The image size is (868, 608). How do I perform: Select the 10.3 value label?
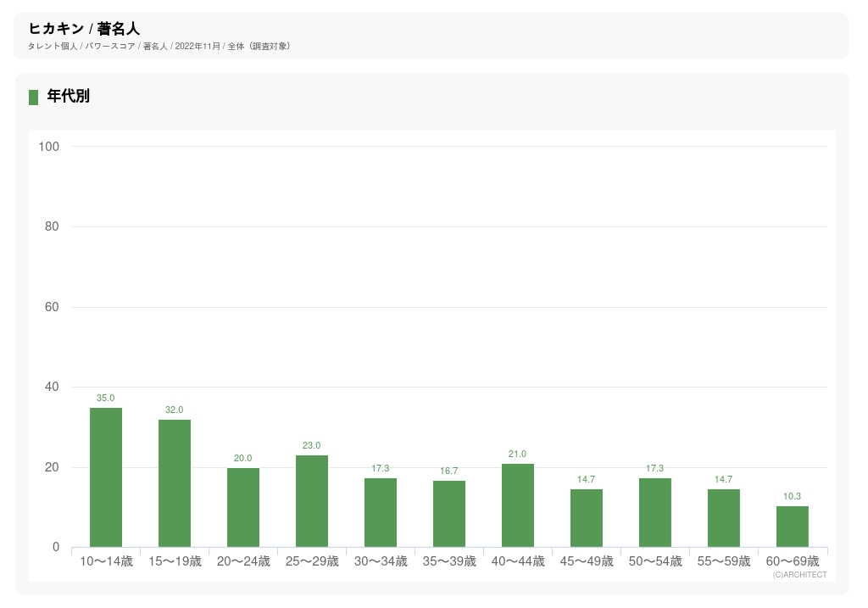click(793, 496)
